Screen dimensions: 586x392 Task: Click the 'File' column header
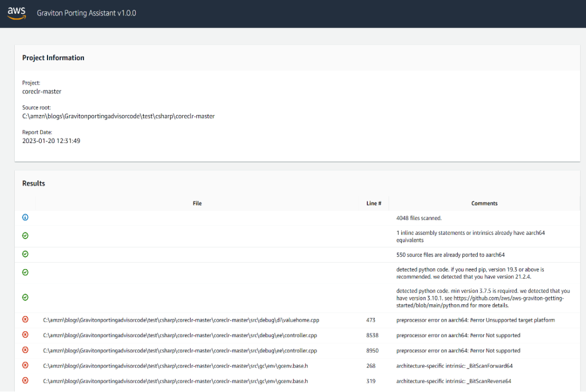[197, 203]
